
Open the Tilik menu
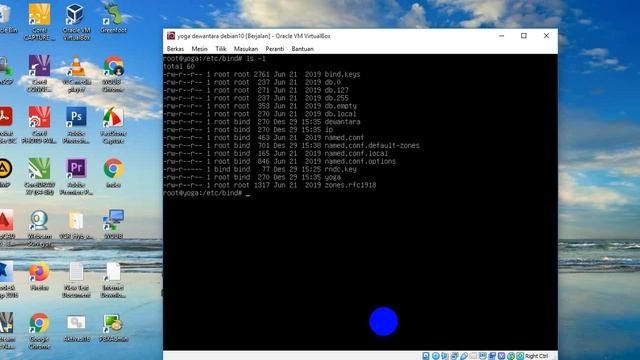[x=221, y=49]
